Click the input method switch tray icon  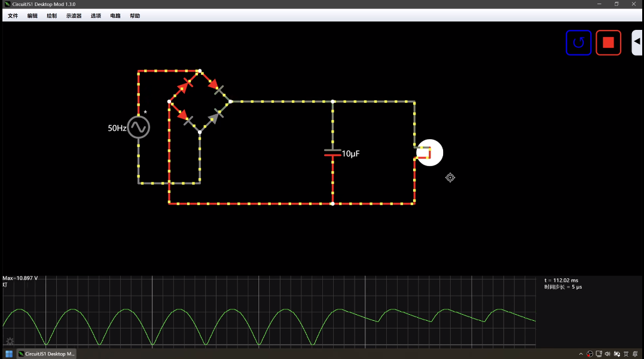pos(617,354)
